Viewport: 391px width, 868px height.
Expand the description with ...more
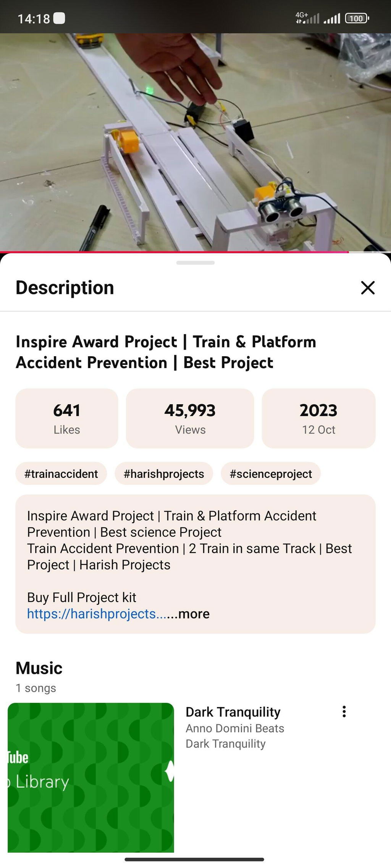click(x=194, y=614)
